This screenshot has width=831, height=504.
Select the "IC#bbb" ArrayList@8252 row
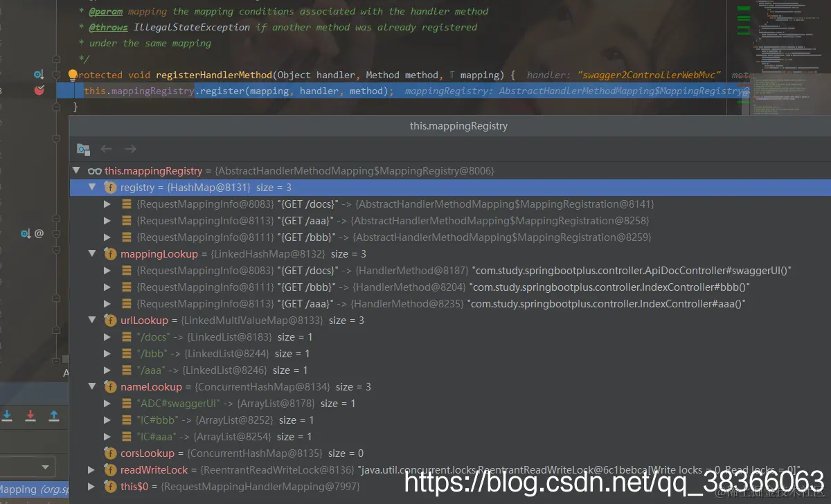450,420
